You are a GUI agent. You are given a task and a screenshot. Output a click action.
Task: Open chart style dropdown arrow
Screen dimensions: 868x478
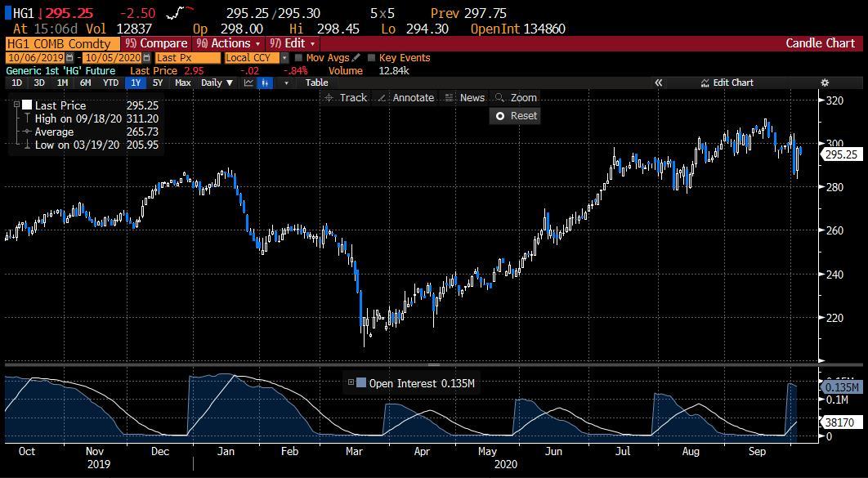pos(286,83)
